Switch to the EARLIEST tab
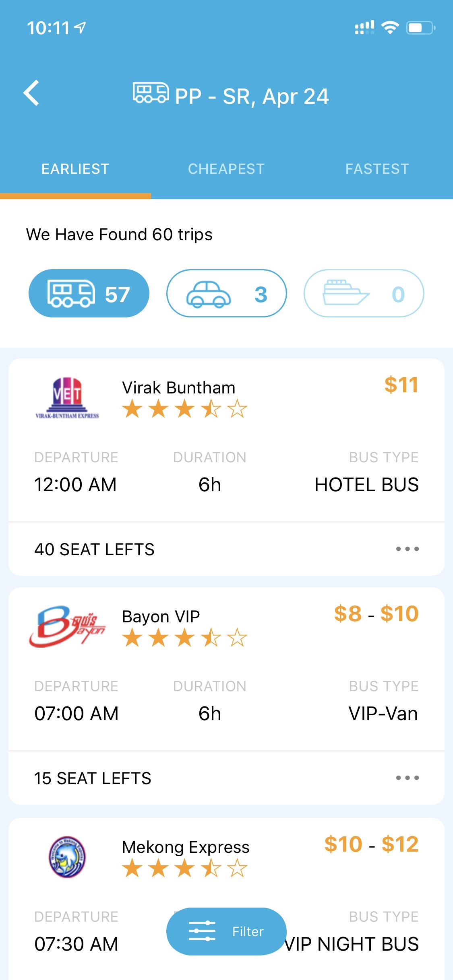Image resolution: width=453 pixels, height=980 pixels. 75,169
